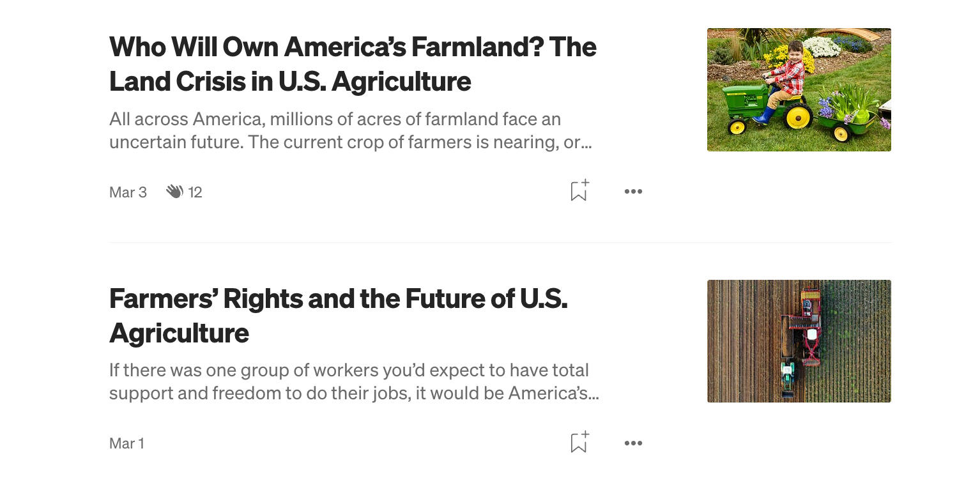Click the "All across America" excerpt text
The height and width of the screenshot is (483, 980).
[335, 119]
